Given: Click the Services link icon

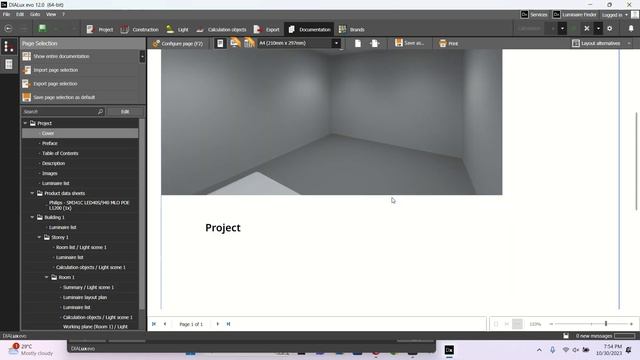Looking at the screenshot, I should pyautogui.click(x=534, y=15).
